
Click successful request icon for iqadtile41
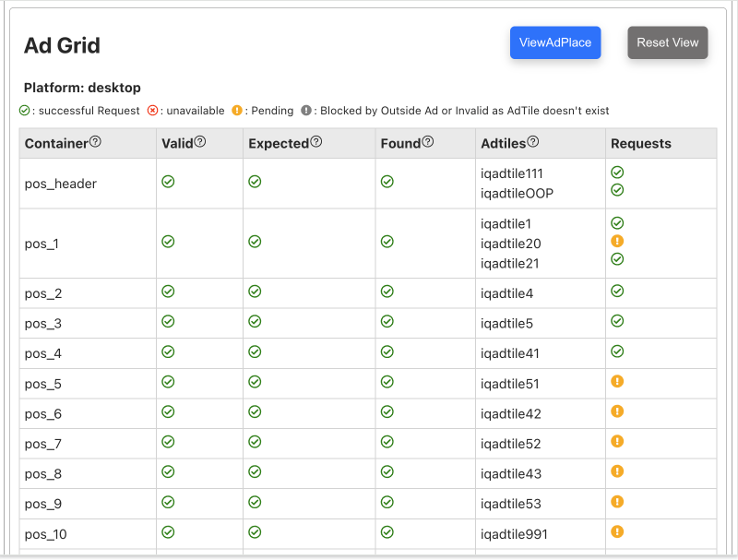click(617, 351)
